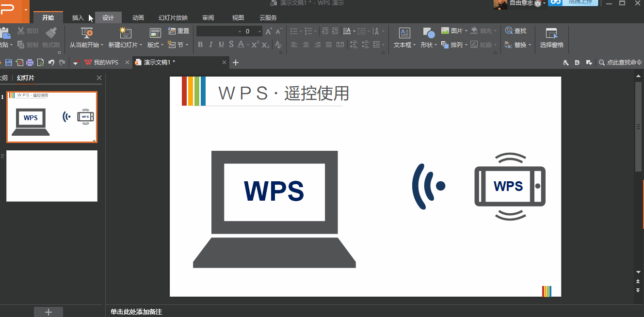Switch to the 我的WPS document tab
The height and width of the screenshot is (317, 644).
[102, 63]
